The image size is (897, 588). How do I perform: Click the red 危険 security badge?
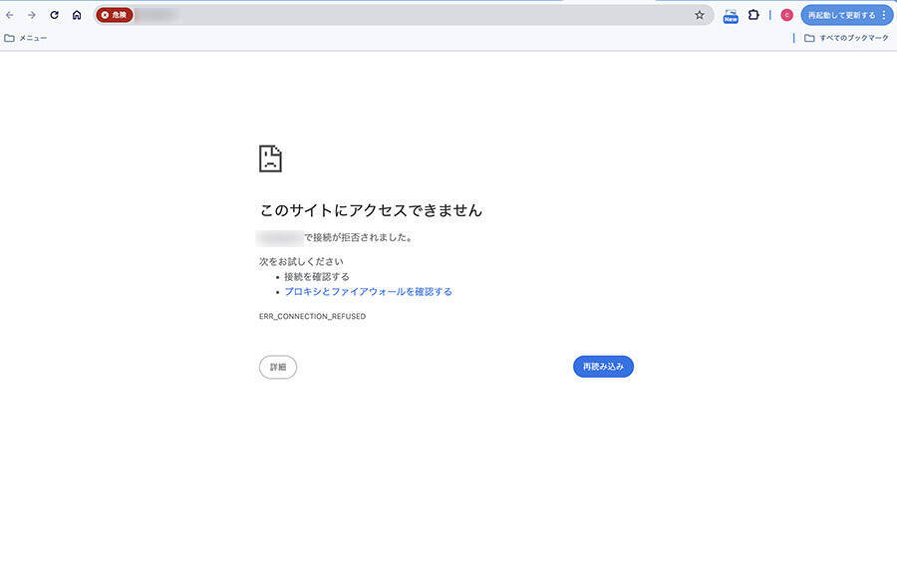tap(115, 15)
